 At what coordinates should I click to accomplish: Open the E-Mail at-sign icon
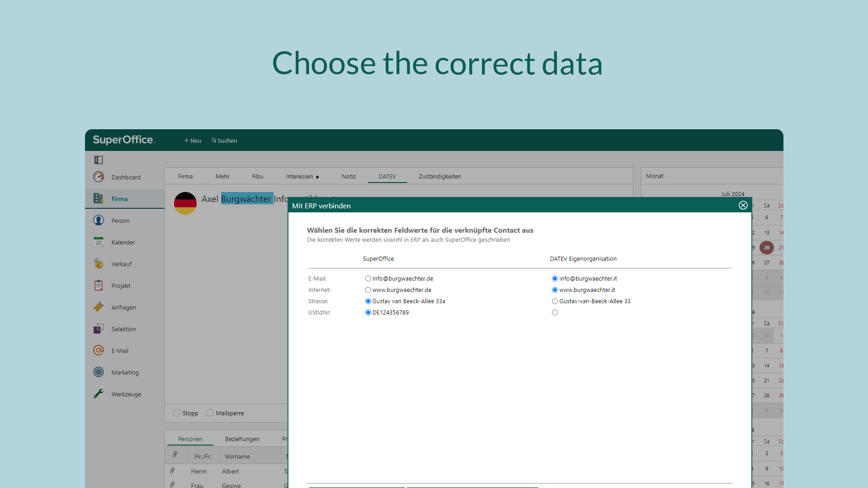(x=99, y=350)
